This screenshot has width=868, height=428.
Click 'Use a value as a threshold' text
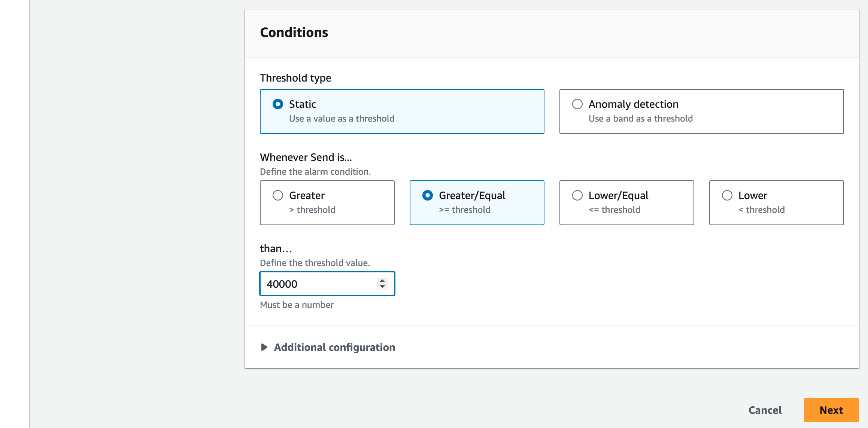pyautogui.click(x=342, y=119)
